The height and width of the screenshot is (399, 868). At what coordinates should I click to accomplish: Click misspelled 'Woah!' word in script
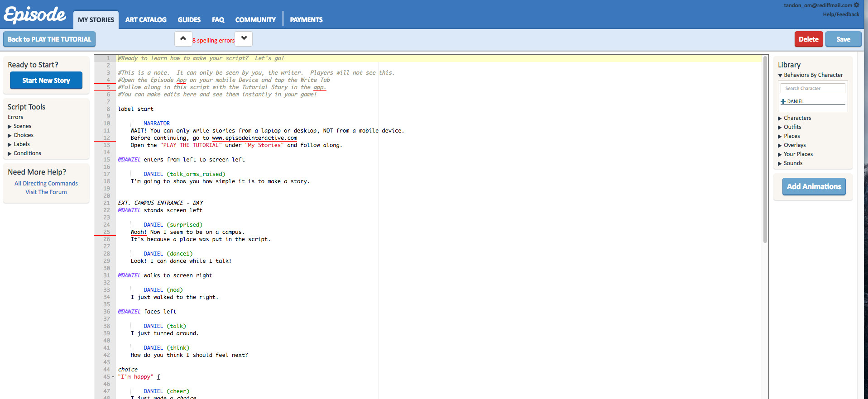point(139,232)
